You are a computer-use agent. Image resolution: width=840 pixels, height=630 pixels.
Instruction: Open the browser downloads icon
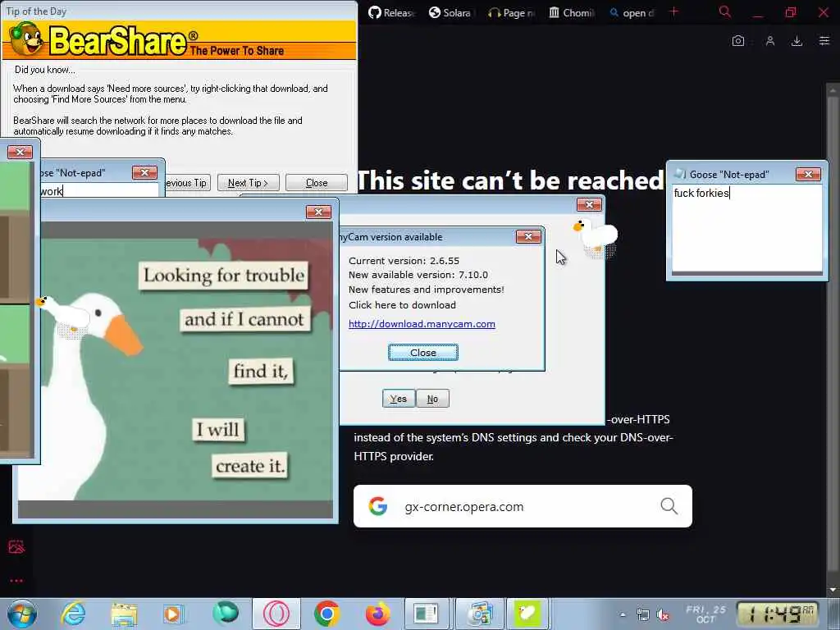(x=797, y=41)
